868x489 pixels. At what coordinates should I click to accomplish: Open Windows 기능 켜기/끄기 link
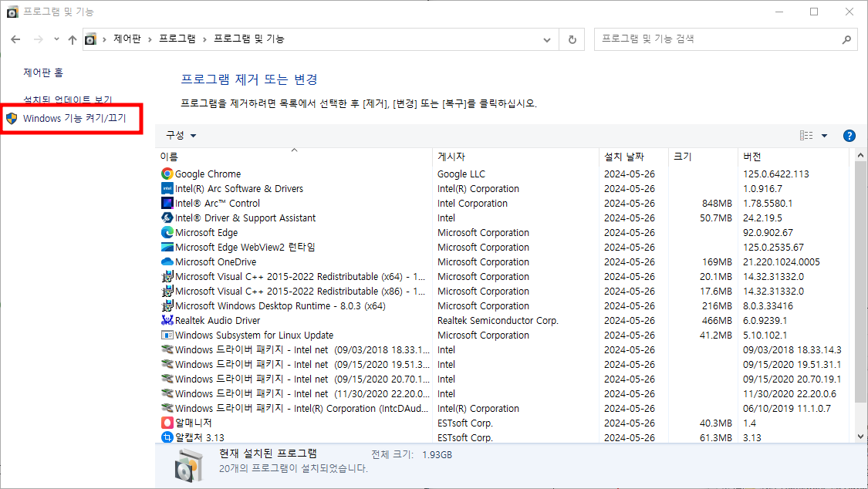point(75,118)
